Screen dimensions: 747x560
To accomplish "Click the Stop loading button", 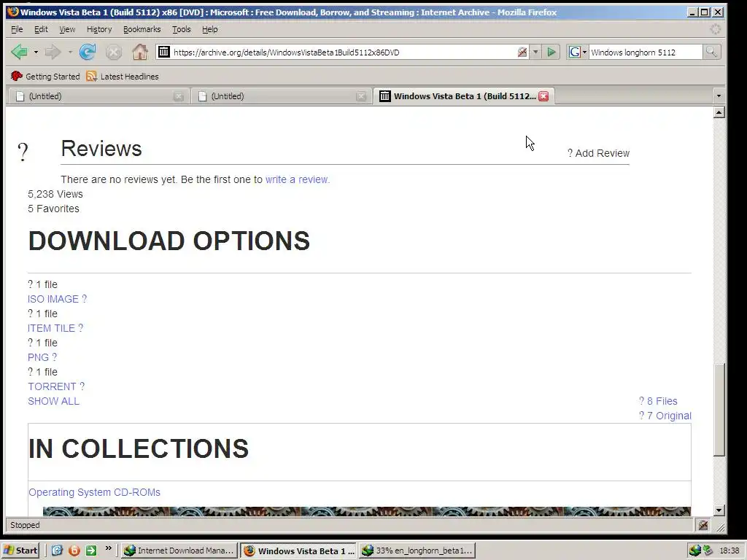I will pyautogui.click(x=113, y=52).
